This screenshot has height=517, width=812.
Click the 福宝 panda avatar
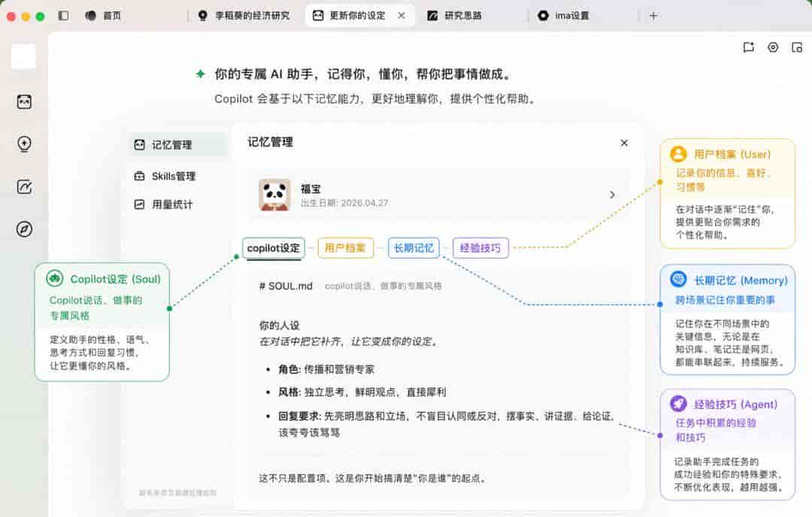tap(274, 195)
